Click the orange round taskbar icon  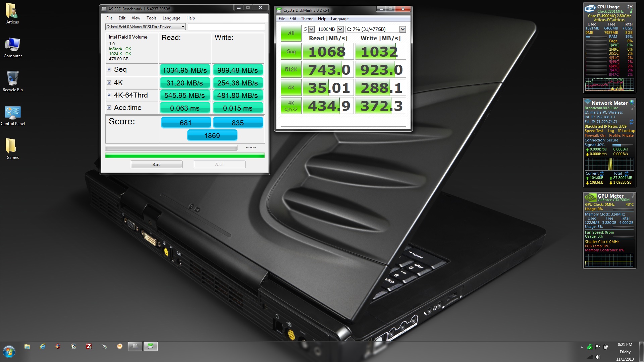[120, 347]
